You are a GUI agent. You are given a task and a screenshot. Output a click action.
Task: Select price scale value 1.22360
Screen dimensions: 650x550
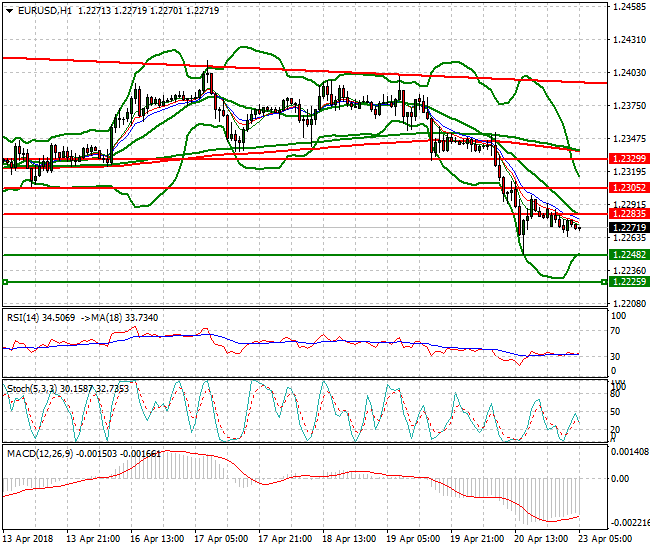(629, 271)
